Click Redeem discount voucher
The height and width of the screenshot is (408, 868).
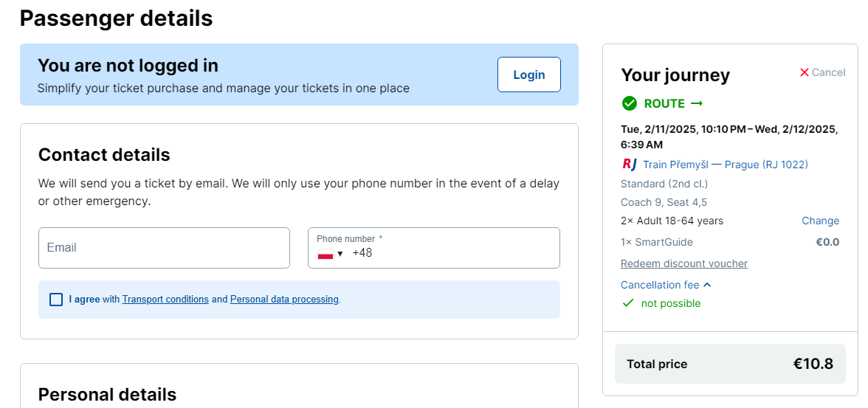coord(684,263)
